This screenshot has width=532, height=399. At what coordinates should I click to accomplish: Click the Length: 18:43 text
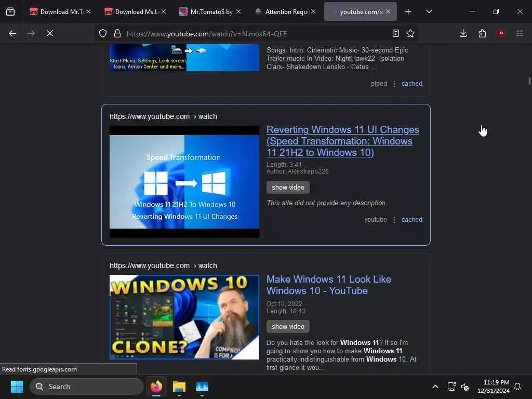[286, 311]
